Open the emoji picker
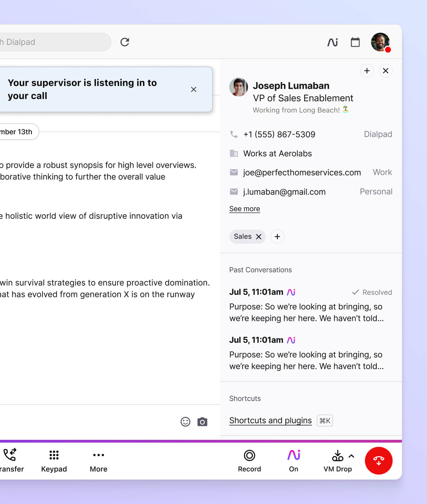 185,422
